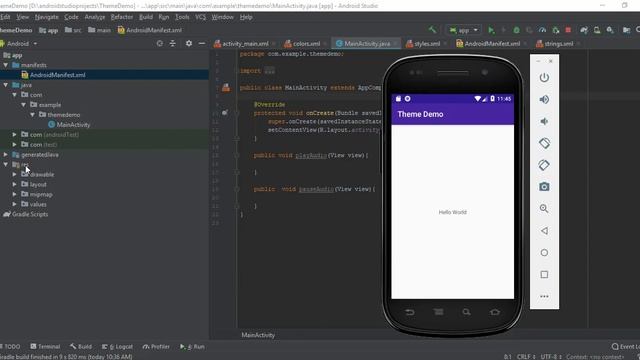This screenshot has width=640, height=360.
Task: Open the Build menu
Action: [x=146, y=17]
